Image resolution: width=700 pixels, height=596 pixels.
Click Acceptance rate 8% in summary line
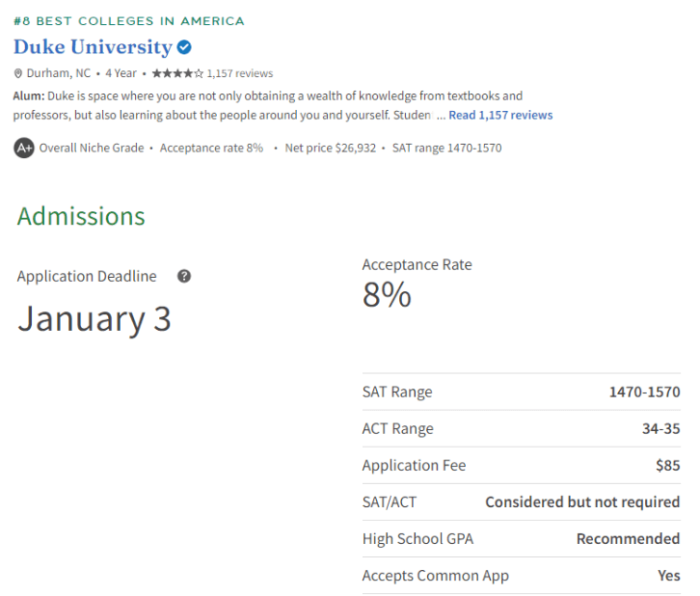(x=211, y=148)
